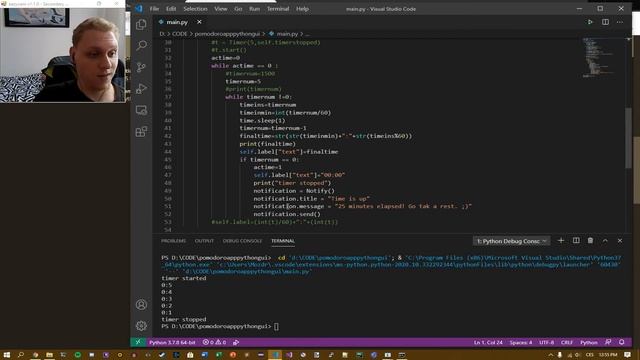
Task: Open the Terminal menu
Action: click(278, 9)
